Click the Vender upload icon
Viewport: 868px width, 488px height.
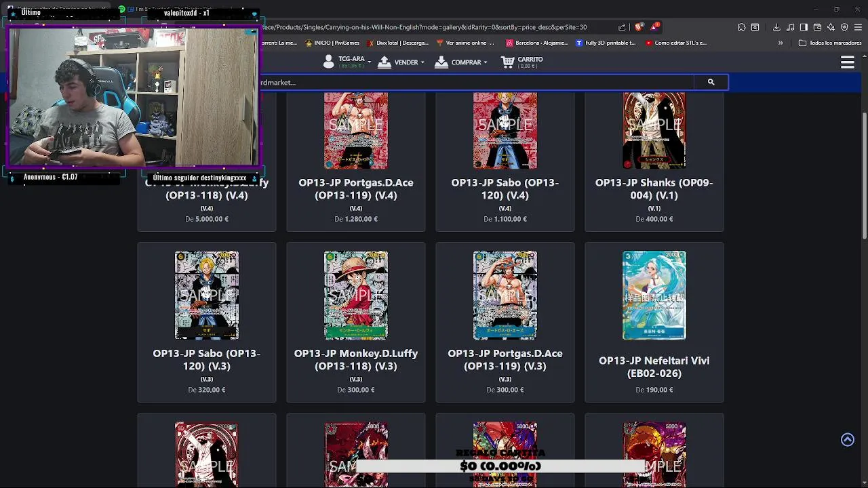tap(384, 62)
